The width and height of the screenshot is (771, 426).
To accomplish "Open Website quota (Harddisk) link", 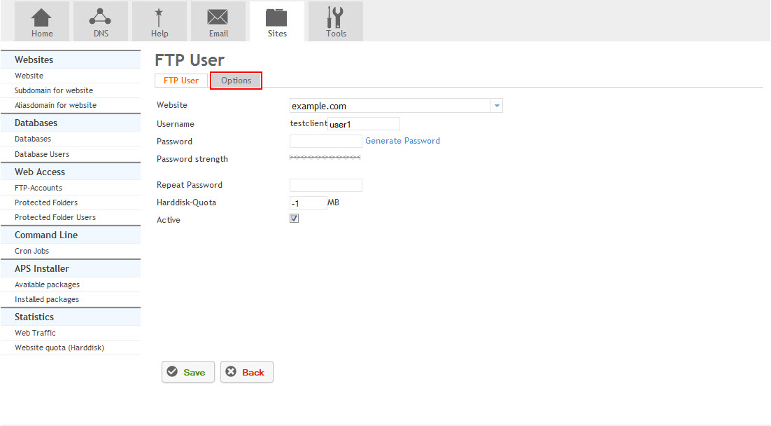I will click(x=59, y=348).
